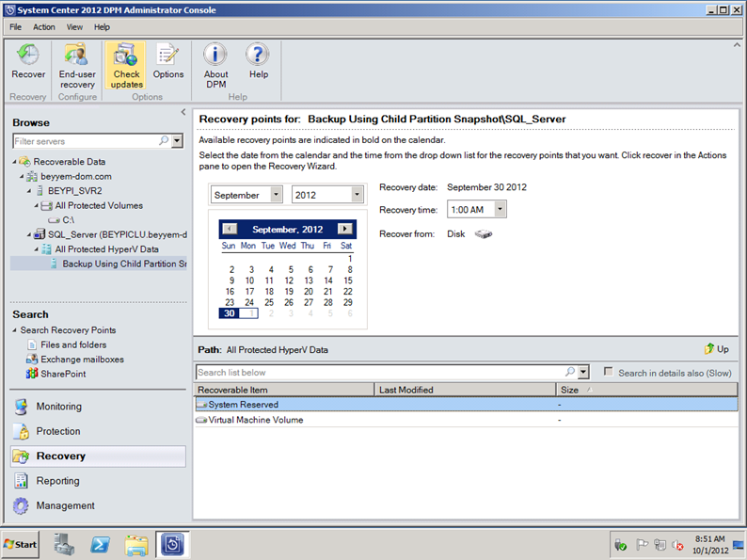Open Reporting workspace
This screenshot has height=560, width=747.
coord(57,481)
